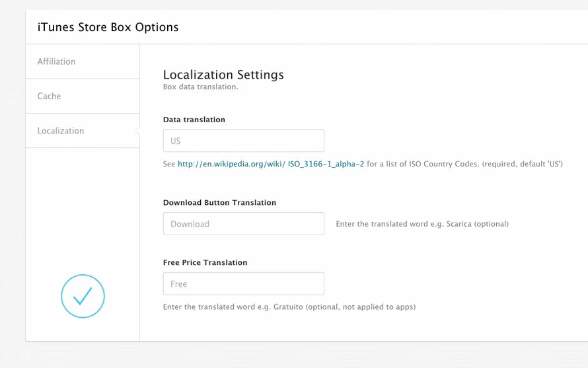The height and width of the screenshot is (368, 588).
Task: Switch to the Cache tab
Action: point(83,96)
